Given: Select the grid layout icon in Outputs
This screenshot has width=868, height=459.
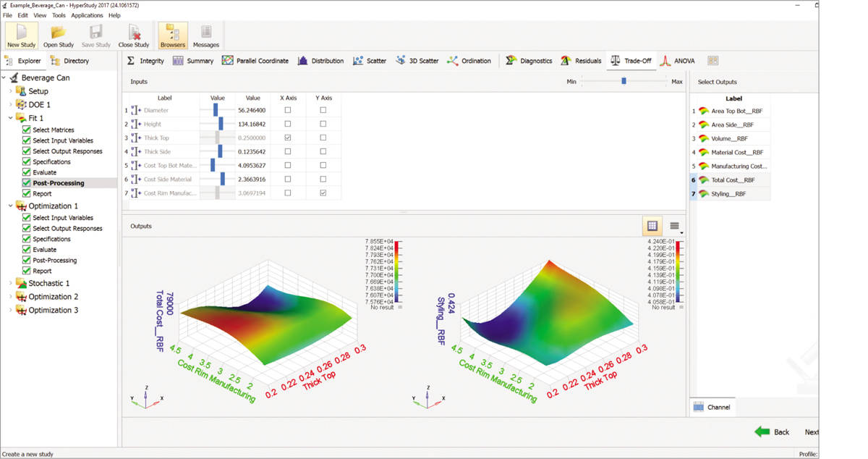Looking at the screenshot, I should pos(652,227).
